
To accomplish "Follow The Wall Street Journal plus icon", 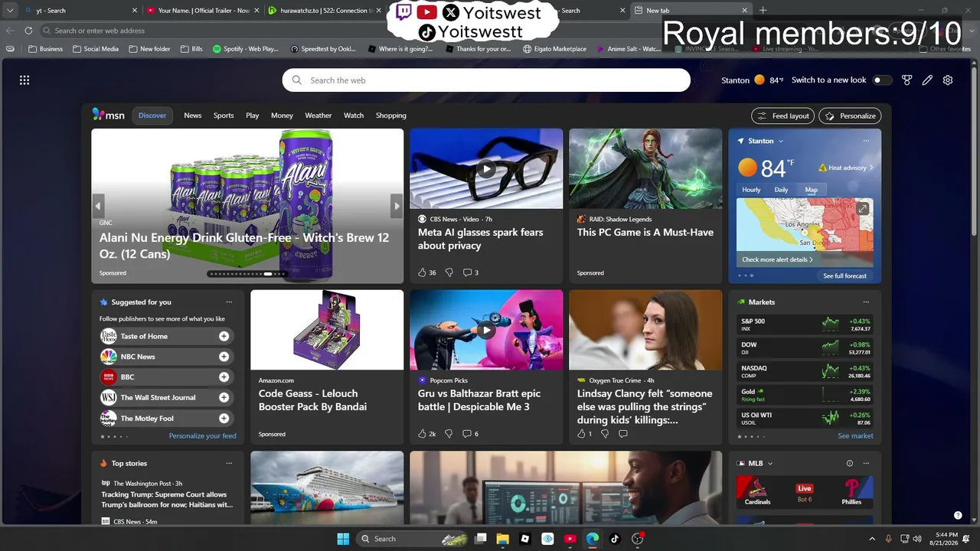I will pos(224,397).
